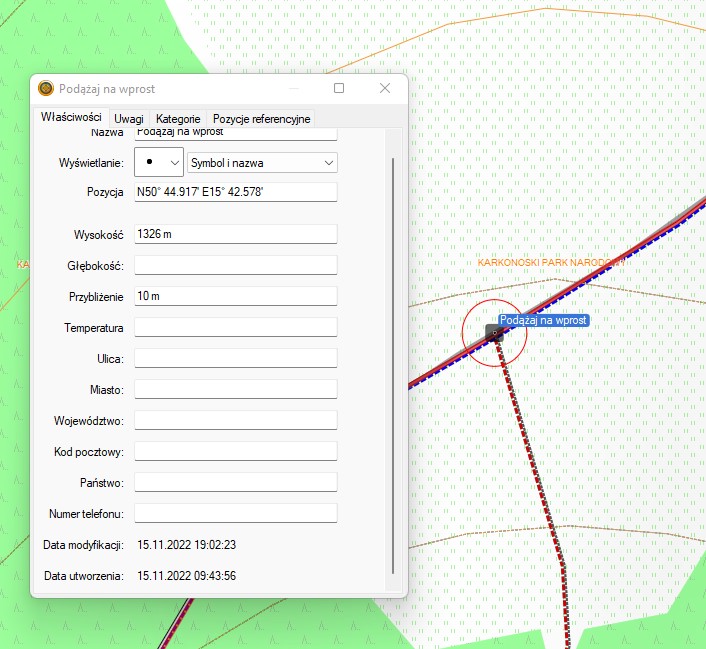Click the waypoint marker icon on the map
Image resolution: width=706 pixels, height=649 pixels.
click(x=494, y=333)
